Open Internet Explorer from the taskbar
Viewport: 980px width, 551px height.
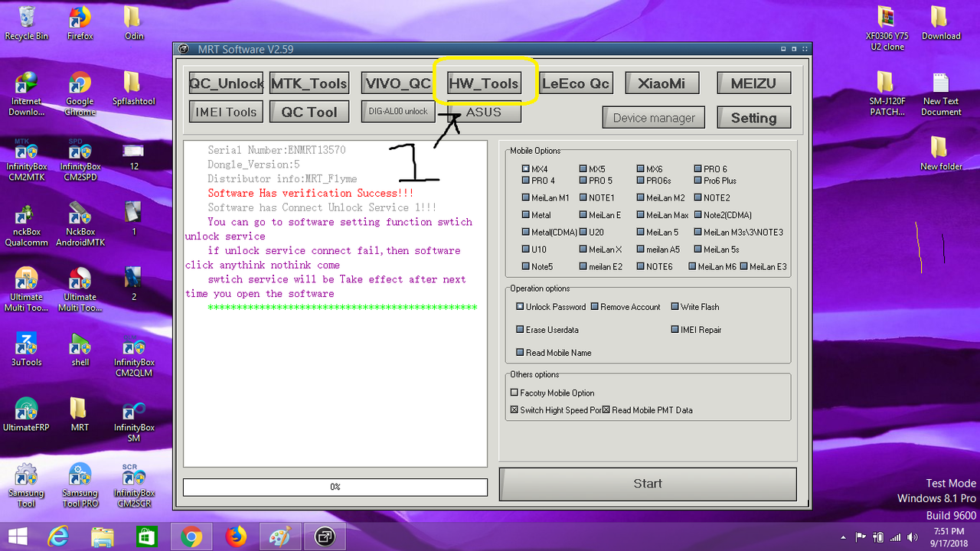coord(60,537)
